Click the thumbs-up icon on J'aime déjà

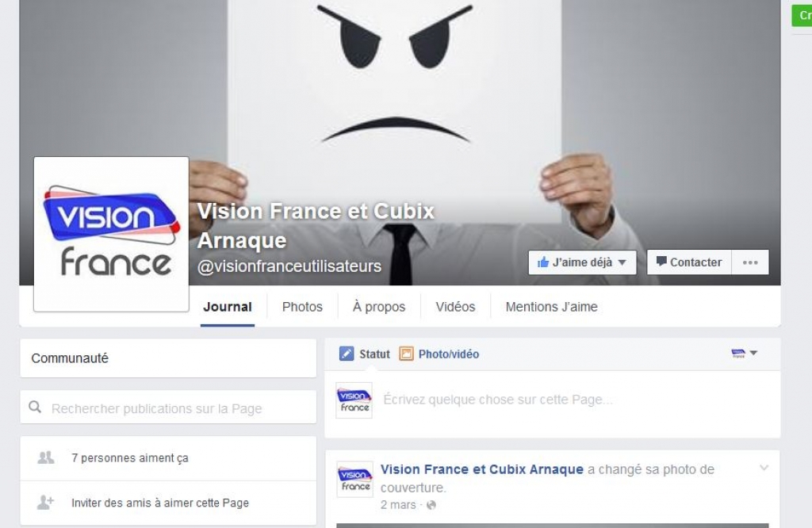tap(542, 262)
